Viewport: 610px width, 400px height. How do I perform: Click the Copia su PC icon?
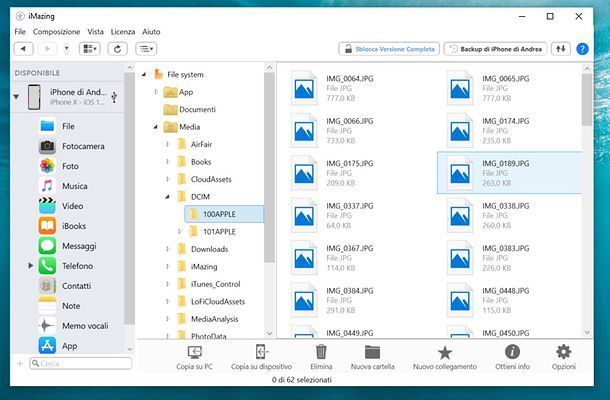pyautogui.click(x=194, y=352)
